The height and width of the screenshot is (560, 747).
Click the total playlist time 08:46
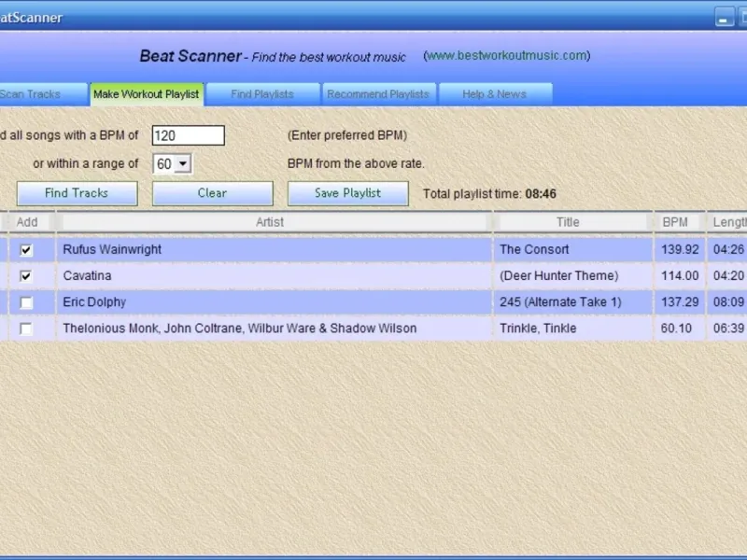coord(541,194)
